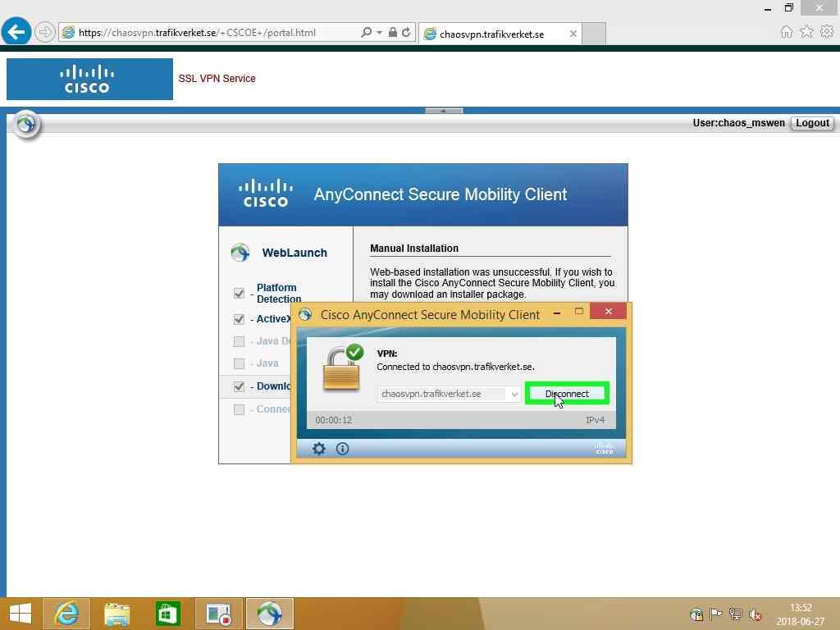This screenshot has width=840, height=630.
Task: Open the Windows Start button
Action: (21, 614)
